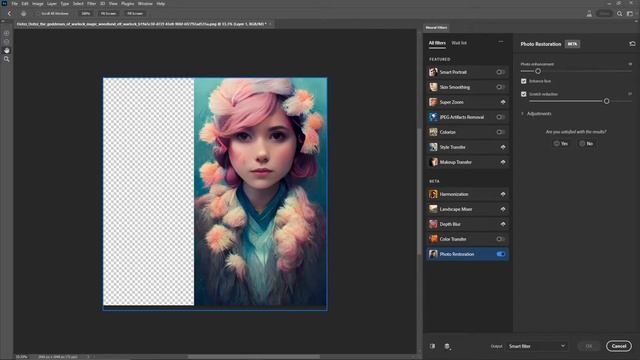
Task: Click the layer stack icon at panel bottom
Action: point(447,346)
